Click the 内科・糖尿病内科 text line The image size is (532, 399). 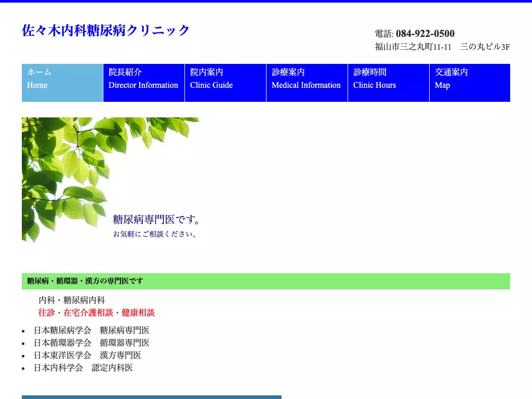[72, 300]
